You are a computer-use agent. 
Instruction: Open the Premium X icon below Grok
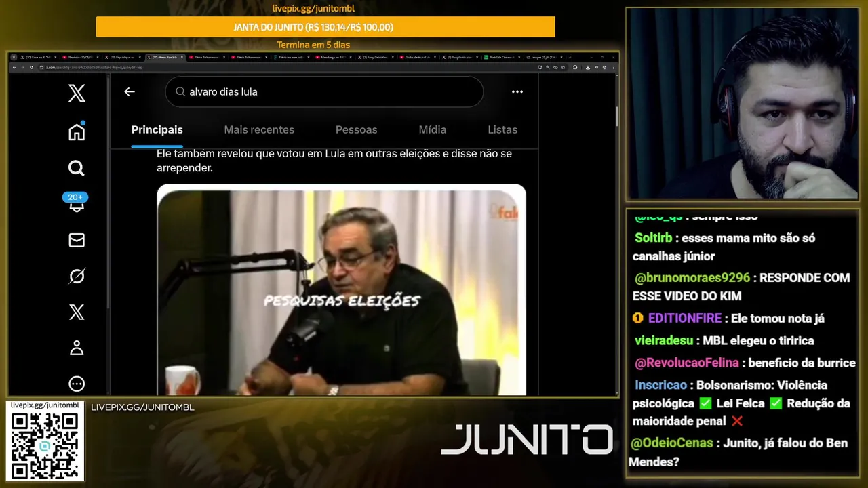click(77, 312)
